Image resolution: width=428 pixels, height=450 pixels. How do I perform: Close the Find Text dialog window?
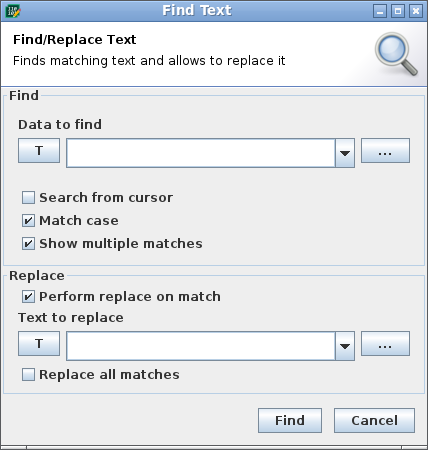(x=416, y=11)
